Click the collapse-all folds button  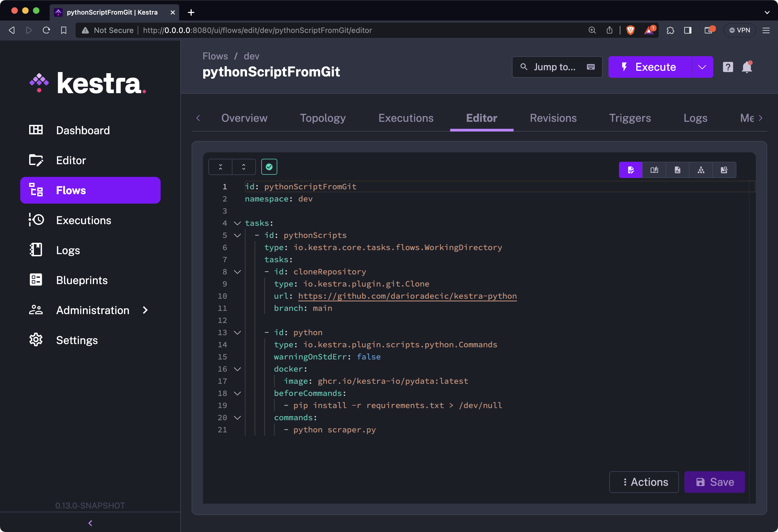coord(220,167)
